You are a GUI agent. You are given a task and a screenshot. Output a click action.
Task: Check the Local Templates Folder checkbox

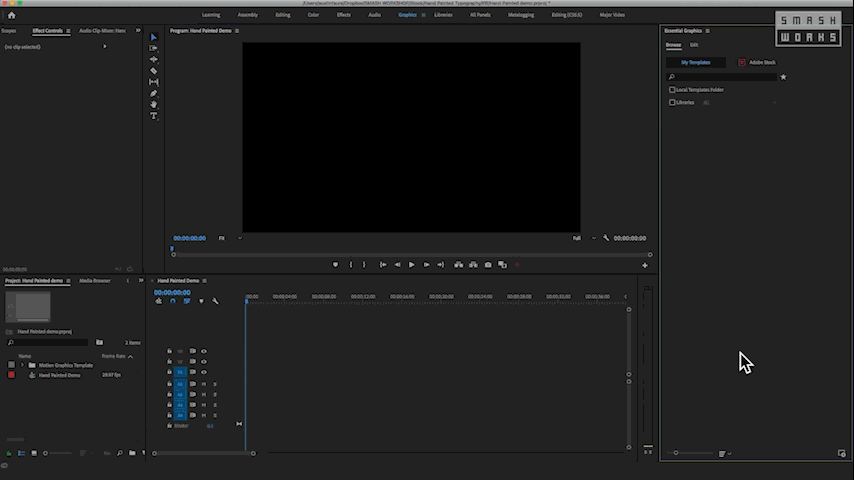[x=672, y=90]
